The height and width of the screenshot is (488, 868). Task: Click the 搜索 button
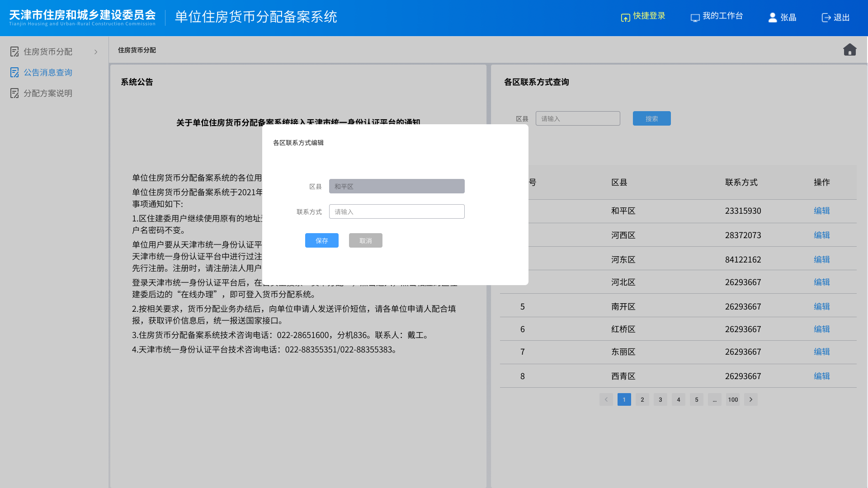(651, 118)
